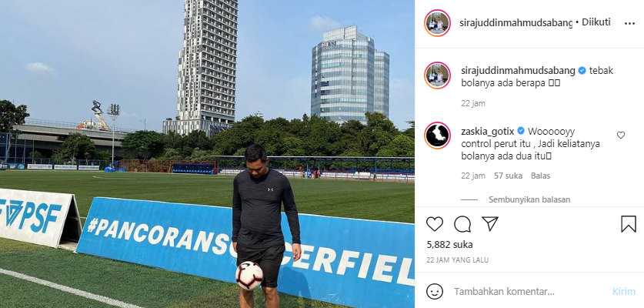View the 57 suka comment likes

508,176
